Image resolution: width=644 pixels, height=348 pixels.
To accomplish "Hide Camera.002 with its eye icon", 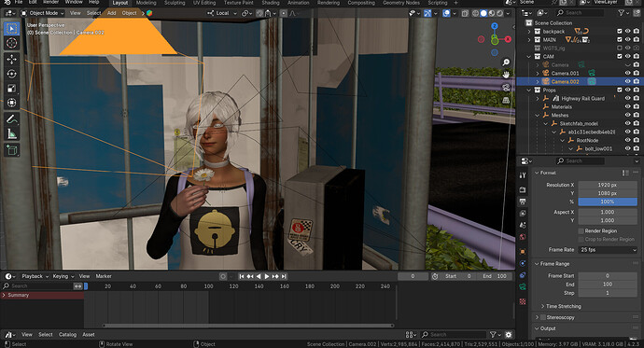I will coord(627,81).
